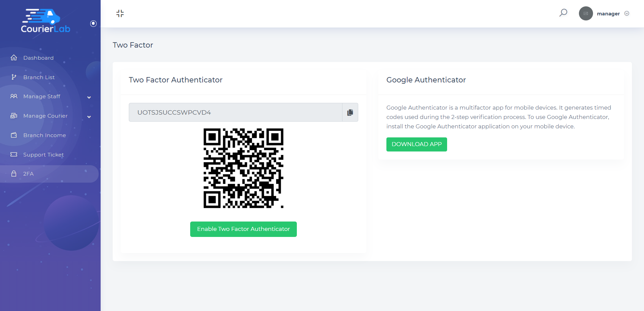
Task: Expand the Manage Staff submenu chevron
Action: click(89, 97)
